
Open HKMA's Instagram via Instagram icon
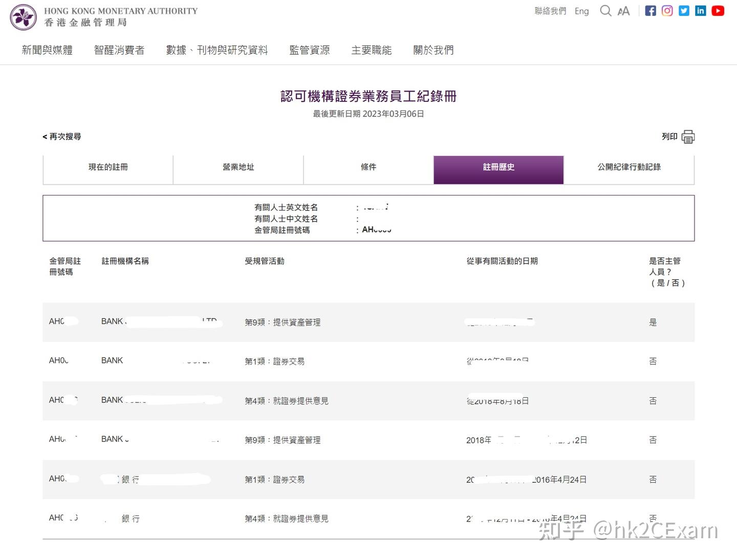(667, 10)
